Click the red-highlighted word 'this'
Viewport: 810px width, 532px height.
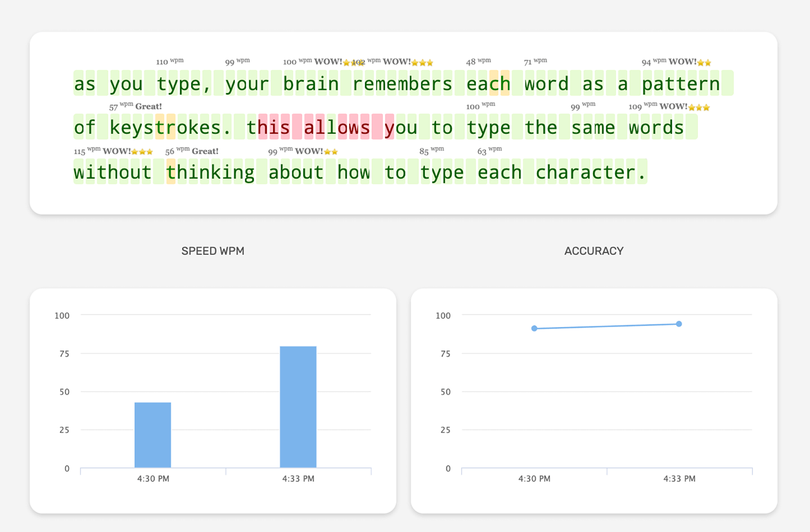[268, 128]
